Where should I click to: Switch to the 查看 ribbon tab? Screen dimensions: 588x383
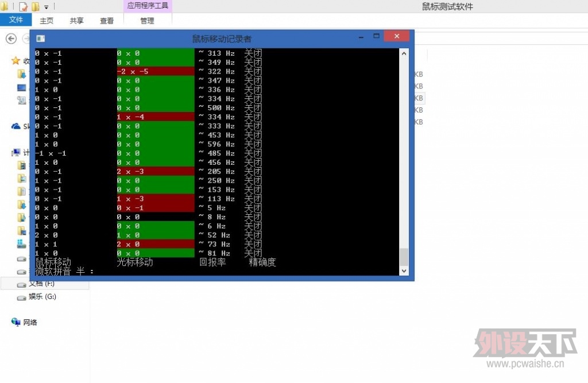click(x=106, y=21)
